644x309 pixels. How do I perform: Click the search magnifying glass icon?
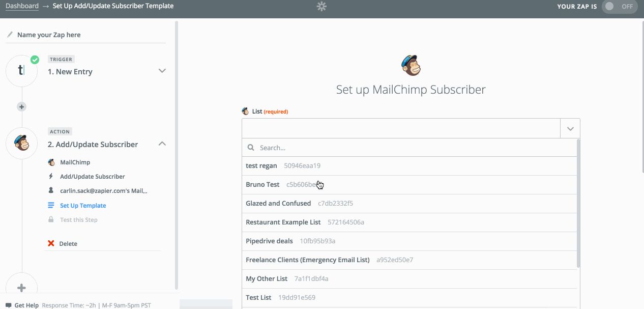pos(250,148)
